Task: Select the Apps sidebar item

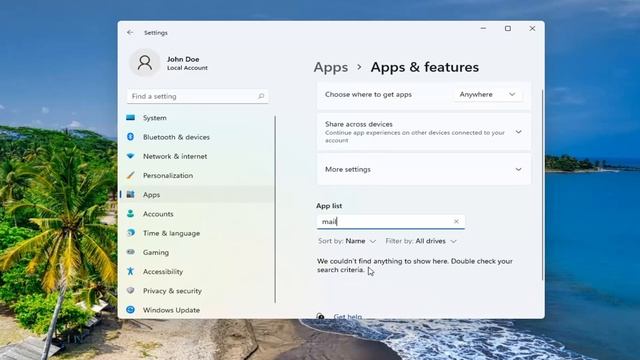Action: pos(197,194)
